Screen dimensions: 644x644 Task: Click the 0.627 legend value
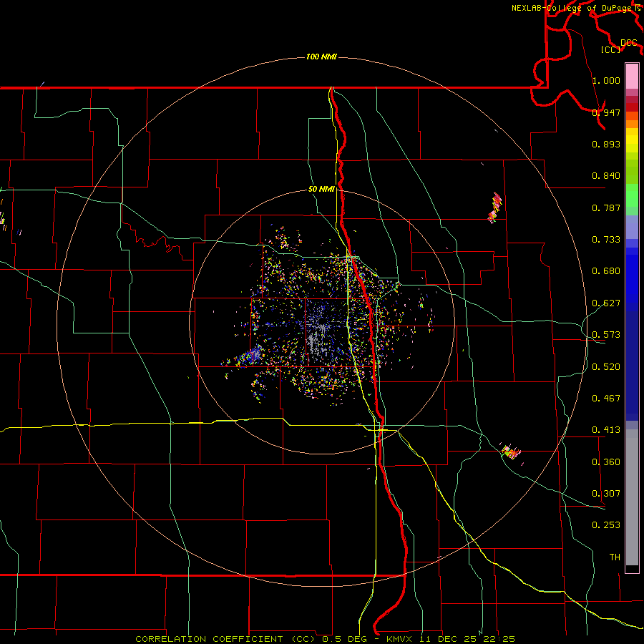pos(606,303)
